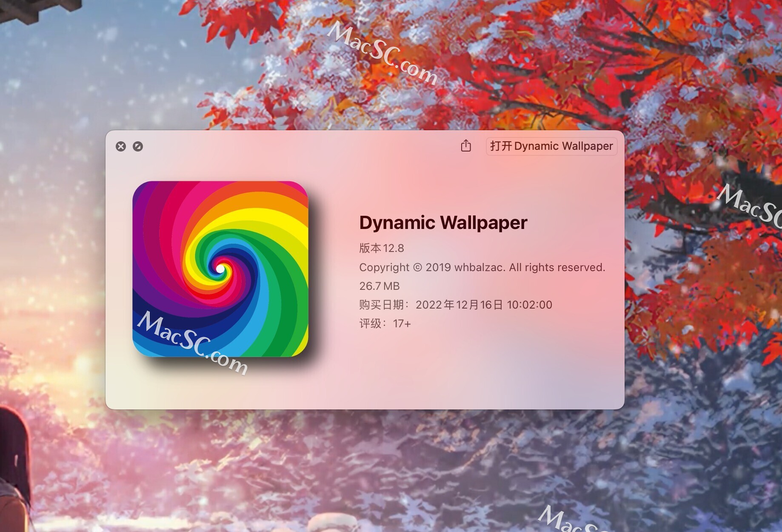Click the share icon in the info window
Viewport: 782px width, 532px height.
pos(466,146)
